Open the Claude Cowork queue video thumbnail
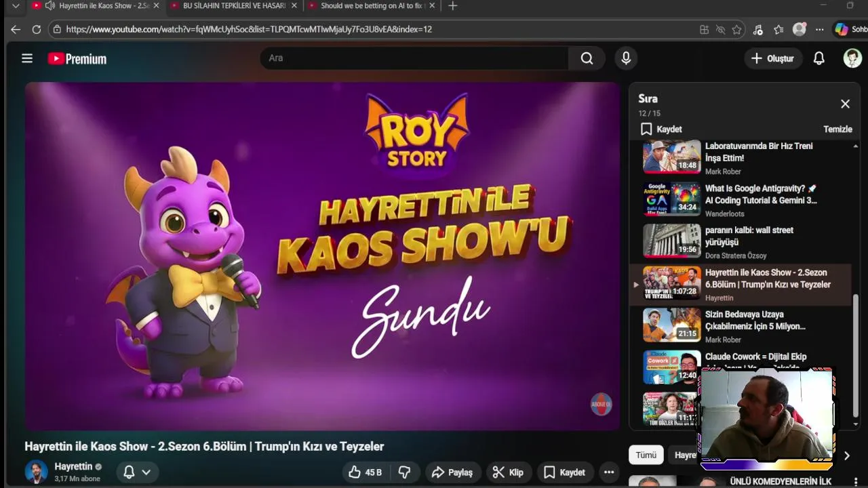The image size is (868, 488). coord(671,367)
